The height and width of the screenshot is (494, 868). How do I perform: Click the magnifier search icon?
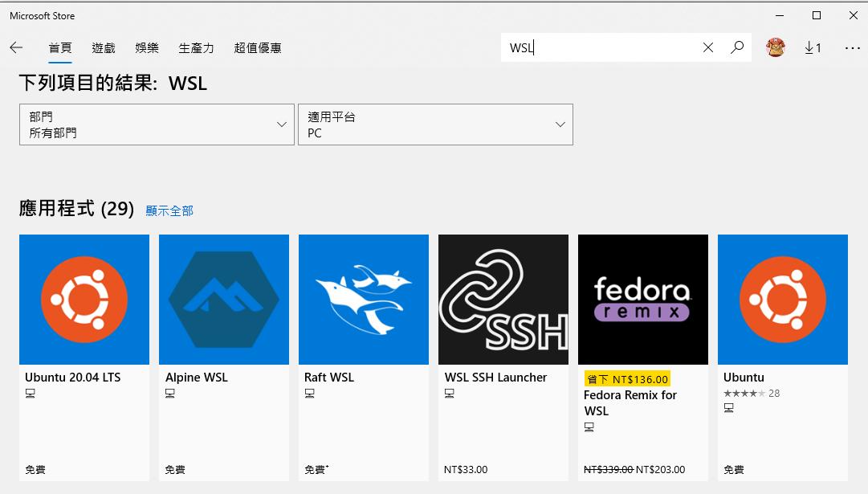(x=737, y=47)
